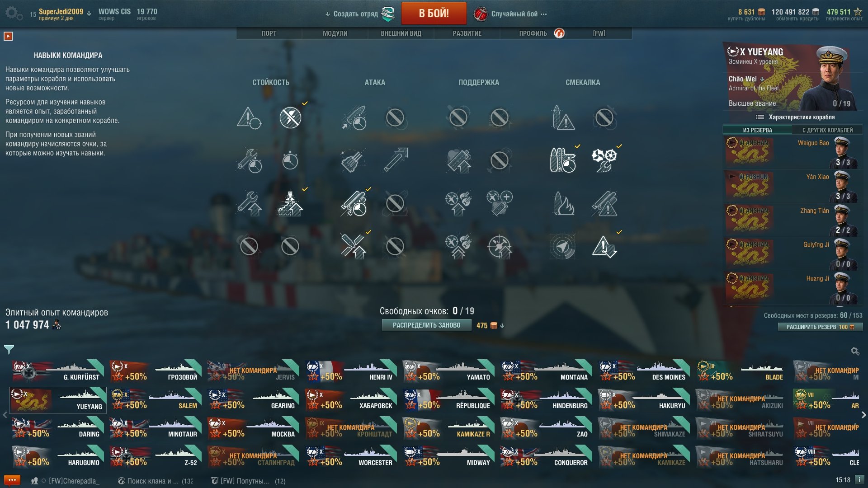The height and width of the screenshot is (488, 868).
Task: Click the info icon next to clock
Action: (x=859, y=479)
